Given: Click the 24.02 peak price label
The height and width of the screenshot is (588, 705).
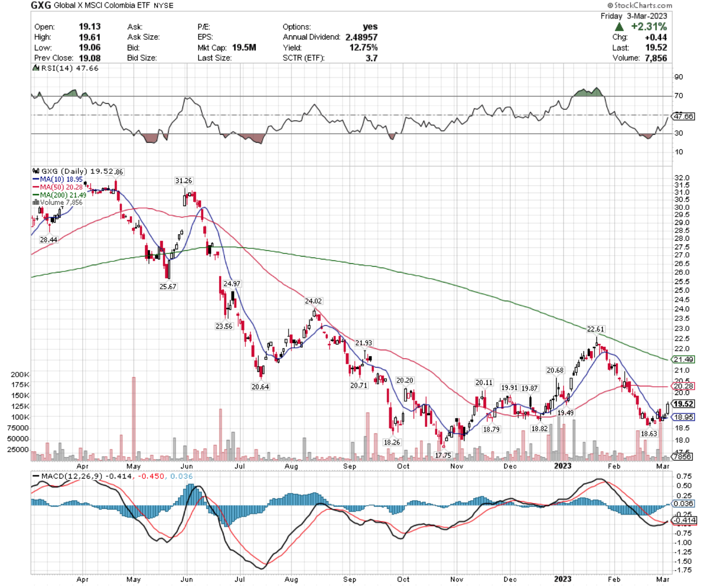Looking at the screenshot, I should [x=314, y=301].
